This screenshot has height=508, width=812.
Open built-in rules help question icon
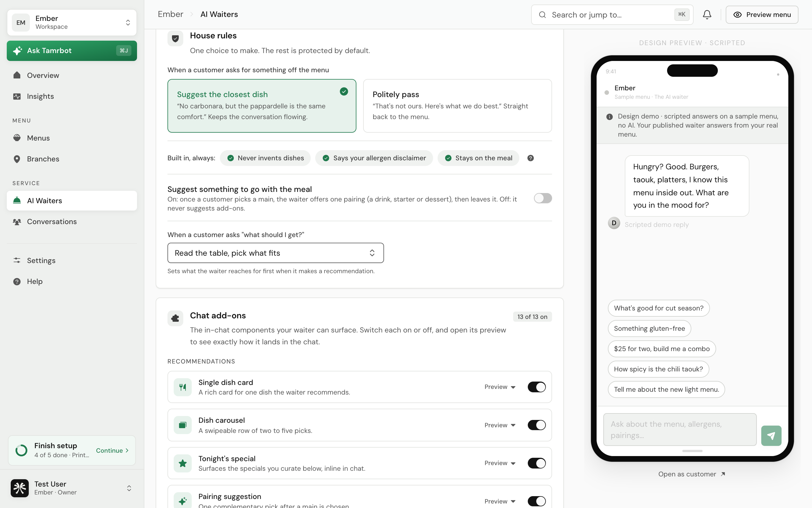click(x=531, y=158)
